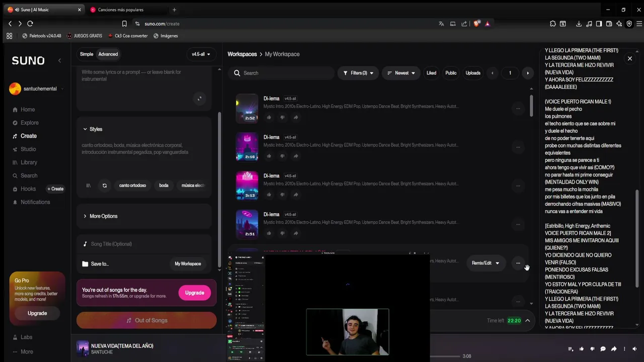Open more options for 2:16 Di-lema song
644x362 pixels.
(x=518, y=147)
